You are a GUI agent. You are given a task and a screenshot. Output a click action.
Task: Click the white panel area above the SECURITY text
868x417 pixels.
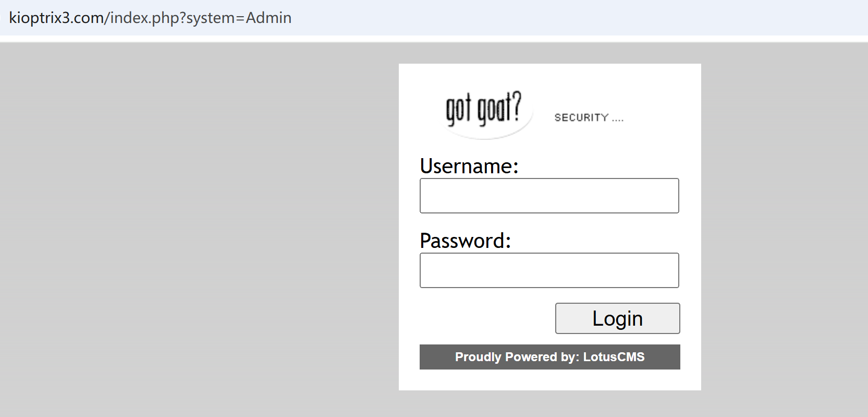click(x=589, y=89)
